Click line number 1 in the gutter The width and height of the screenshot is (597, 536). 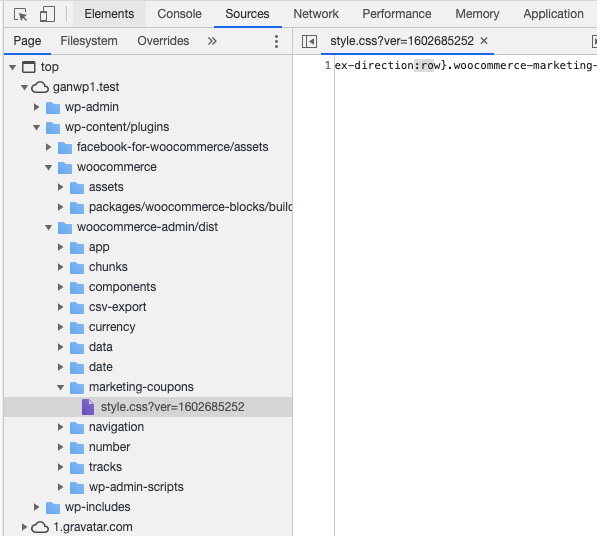tap(327, 65)
